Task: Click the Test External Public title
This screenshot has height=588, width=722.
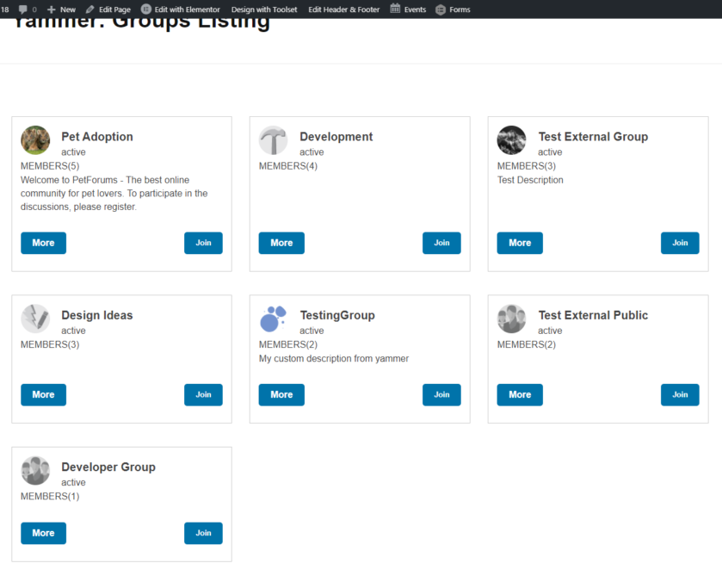Action: point(593,315)
